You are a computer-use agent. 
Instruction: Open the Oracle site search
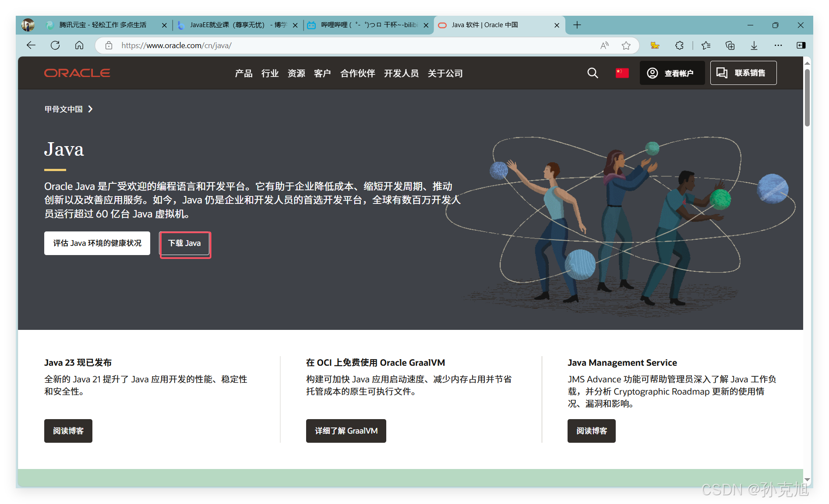pos(593,73)
